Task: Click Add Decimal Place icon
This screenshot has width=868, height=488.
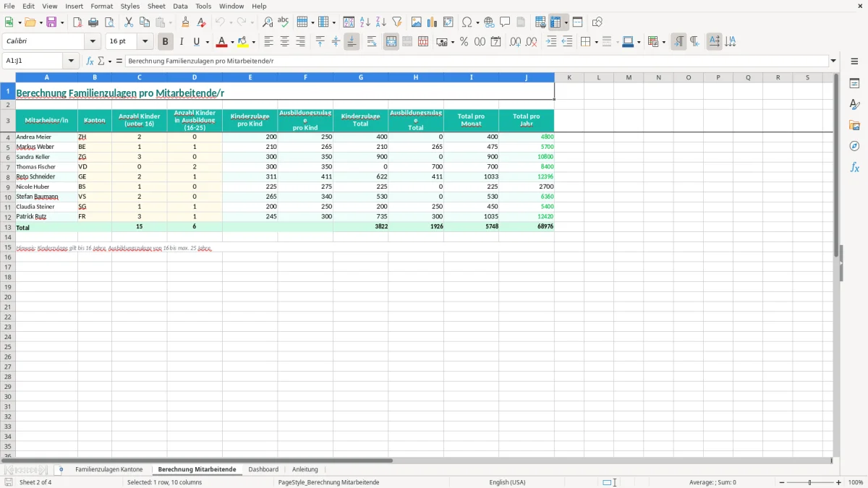Action: coord(515,42)
